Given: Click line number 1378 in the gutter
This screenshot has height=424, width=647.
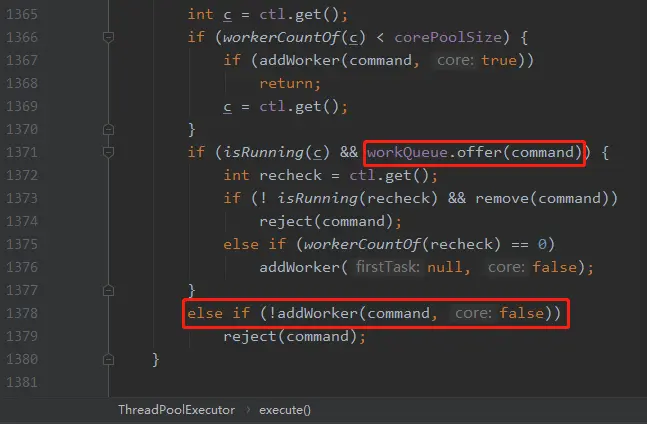Looking at the screenshot, I should (x=22, y=313).
